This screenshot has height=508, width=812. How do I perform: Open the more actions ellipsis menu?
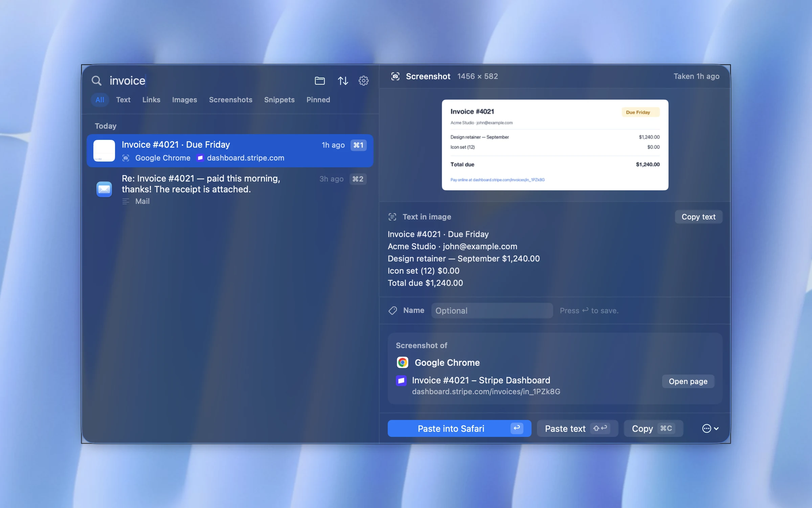click(x=710, y=428)
